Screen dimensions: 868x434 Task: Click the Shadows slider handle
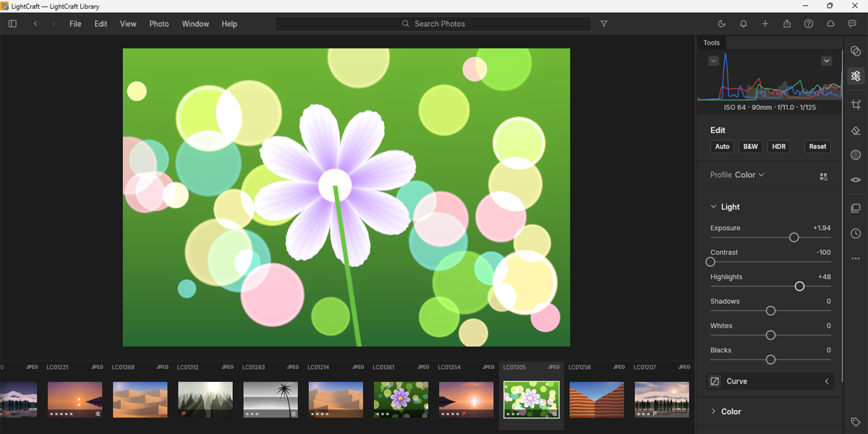click(x=770, y=310)
